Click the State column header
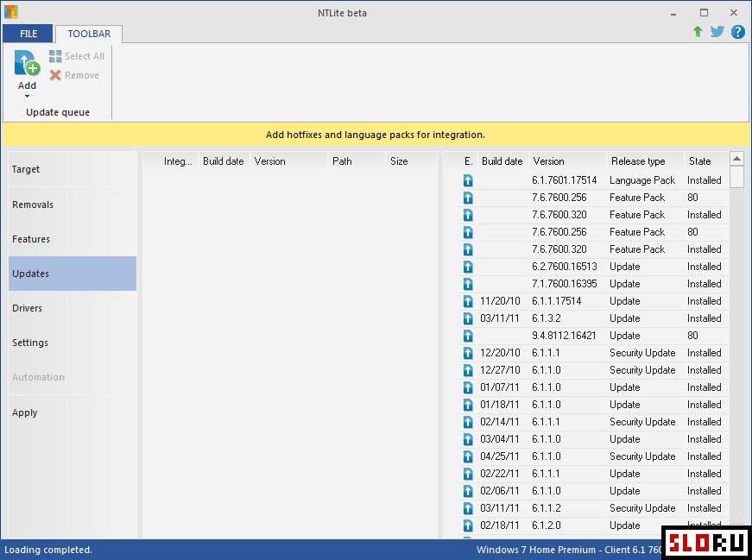The image size is (752, 560). [706, 161]
